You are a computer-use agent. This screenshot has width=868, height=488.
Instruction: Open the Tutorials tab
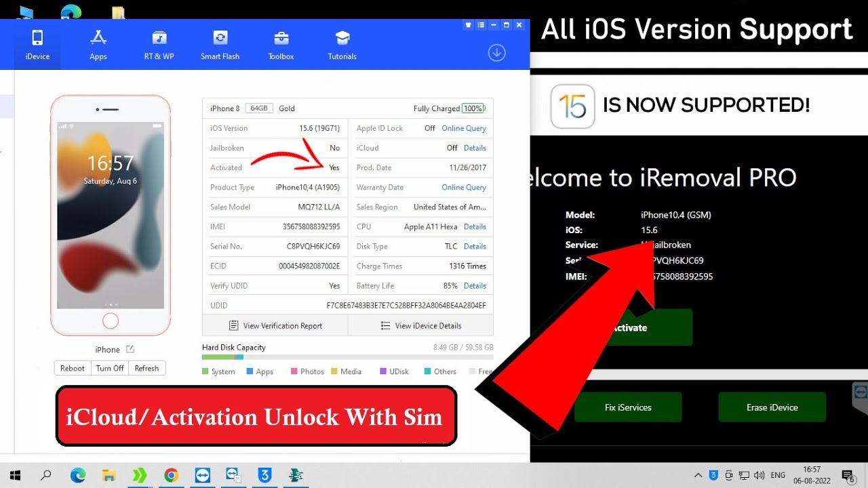pos(342,45)
